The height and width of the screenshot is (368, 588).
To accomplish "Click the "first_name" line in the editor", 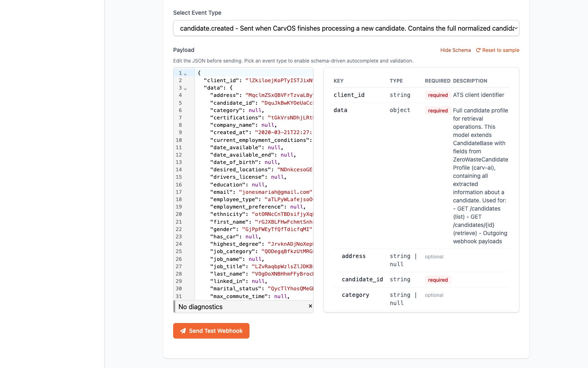I will click(x=254, y=222).
